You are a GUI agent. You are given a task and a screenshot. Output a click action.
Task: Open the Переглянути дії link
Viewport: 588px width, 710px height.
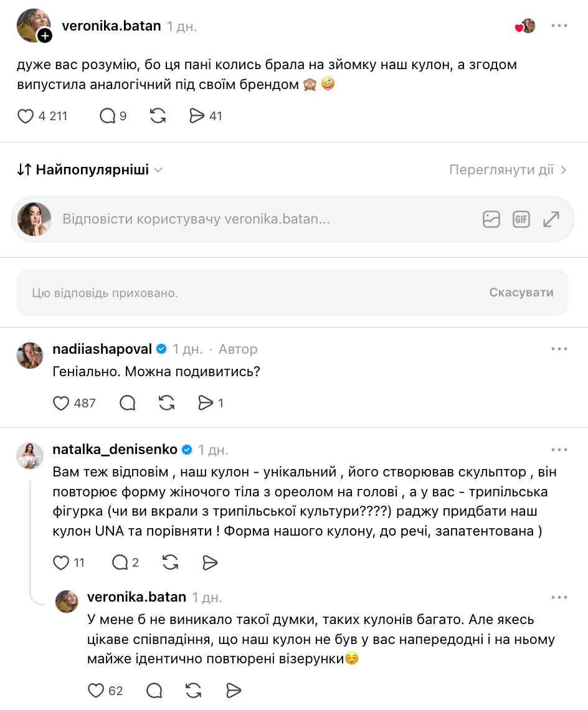[x=508, y=170]
